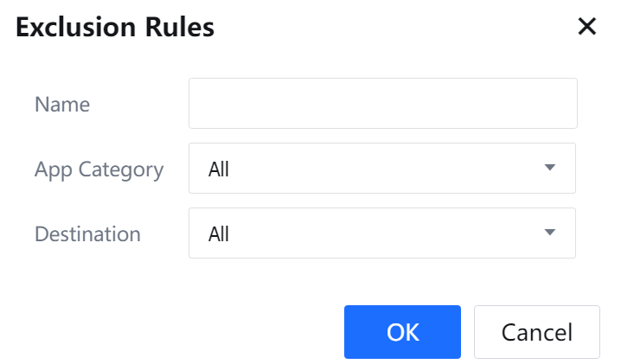
Task: Confirm the exclusion rule via OK
Action: [x=402, y=332]
